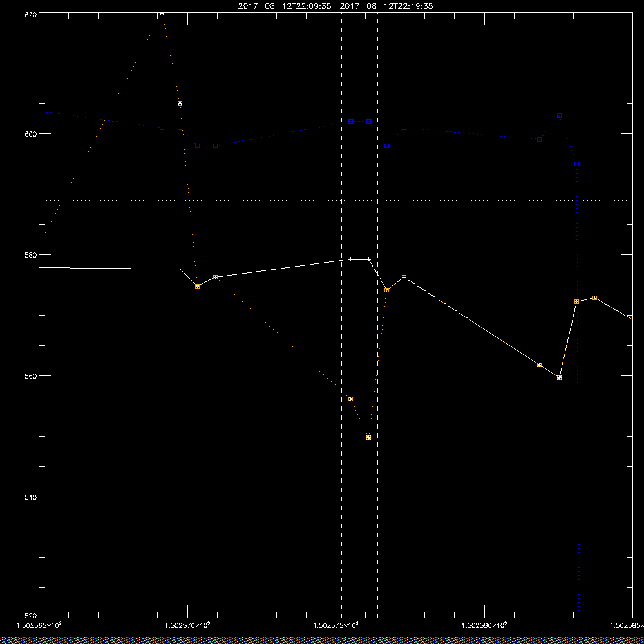
Task: Click the dotted horizontal threshold line near 525
Action: tap(336, 587)
